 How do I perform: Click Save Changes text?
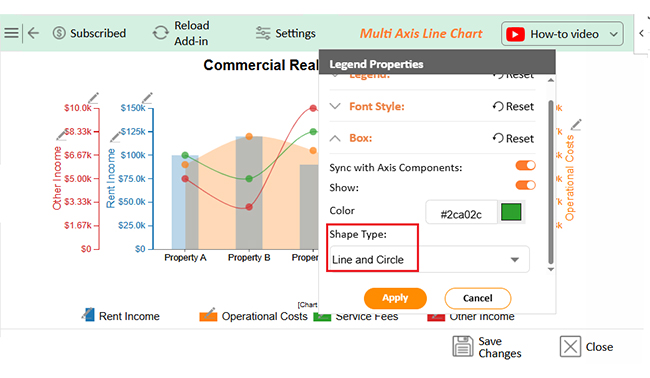pyautogui.click(x=500, y=347)
